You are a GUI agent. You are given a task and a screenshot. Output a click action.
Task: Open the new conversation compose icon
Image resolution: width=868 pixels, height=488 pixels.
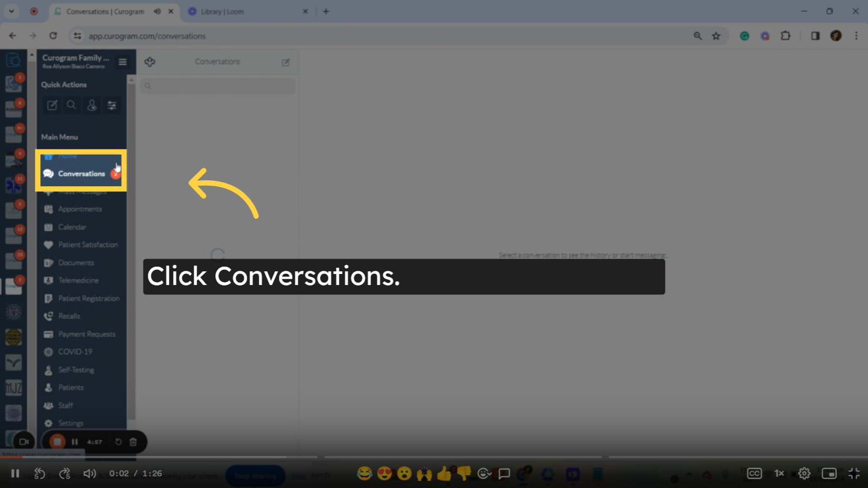click(x=286, y=62)
